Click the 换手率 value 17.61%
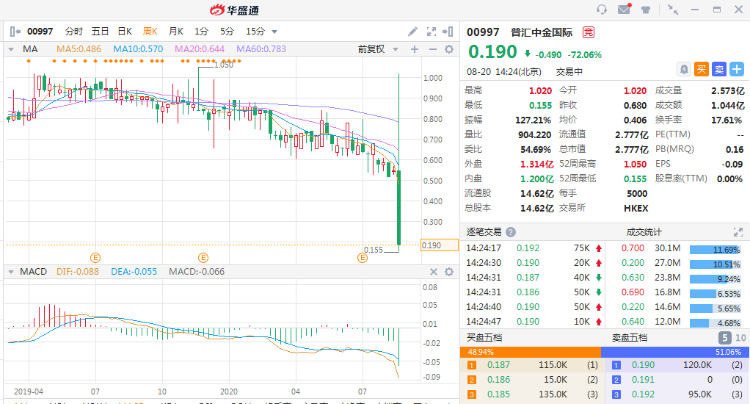Screen dimensions: 750x404 pos(727,120)
